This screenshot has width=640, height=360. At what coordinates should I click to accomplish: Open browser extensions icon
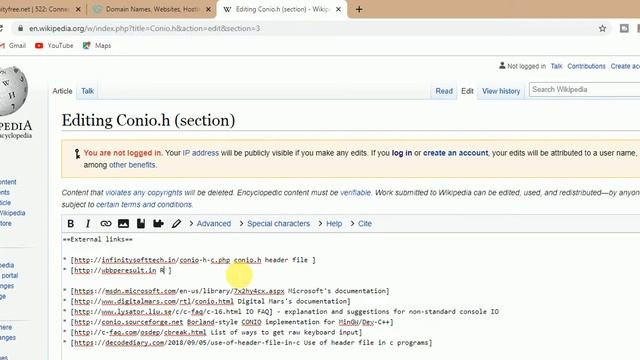point(624,29)
